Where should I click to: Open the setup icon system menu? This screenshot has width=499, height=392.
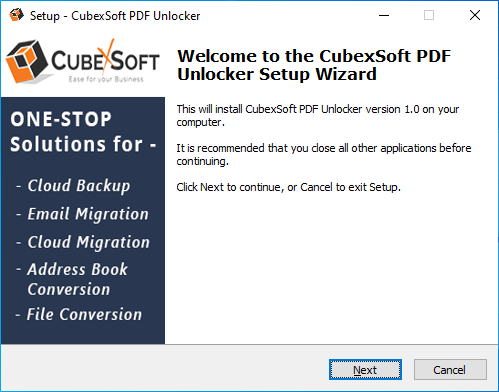[x=16, y=15]
